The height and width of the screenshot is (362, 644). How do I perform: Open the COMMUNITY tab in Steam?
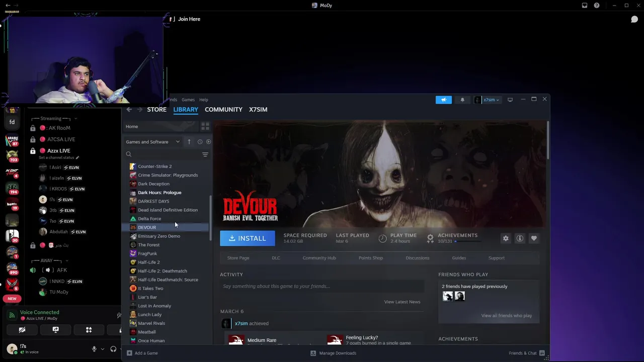click(x=223, y=109)
